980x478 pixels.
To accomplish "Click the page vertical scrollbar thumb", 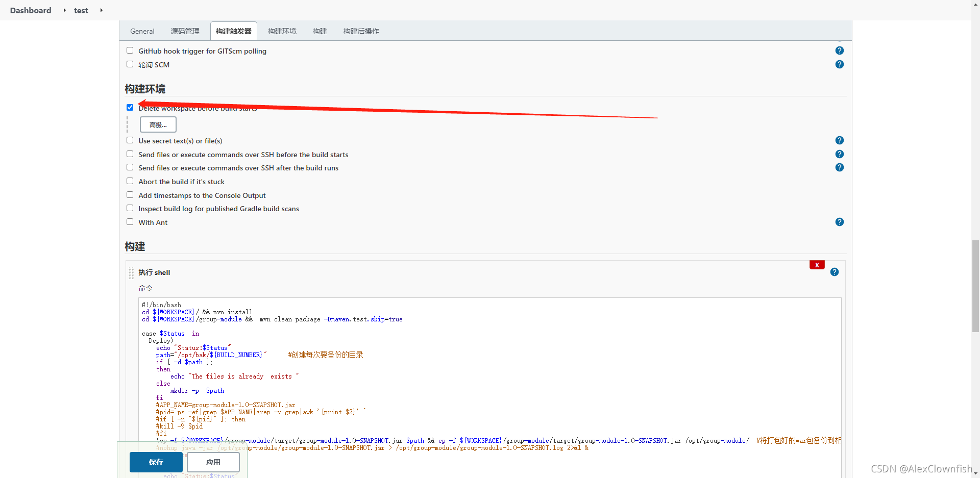I will [x=975, y=286].
